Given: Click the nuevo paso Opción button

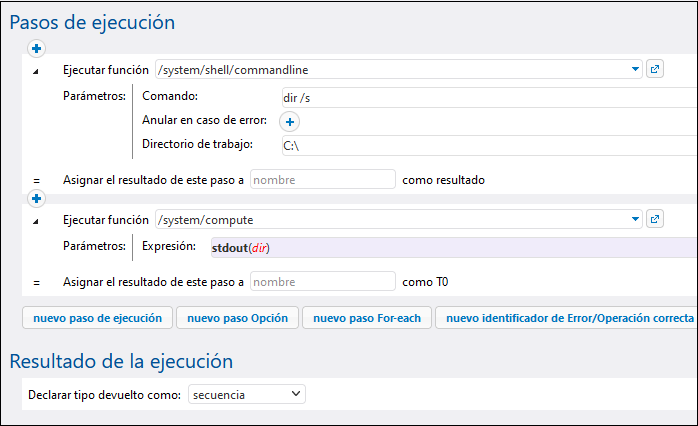Looking at the screenshot, I should pos(237,319).
